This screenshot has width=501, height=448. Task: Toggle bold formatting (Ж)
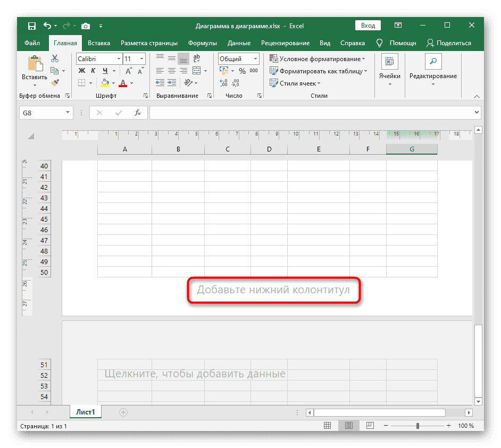tap(82, 71)
